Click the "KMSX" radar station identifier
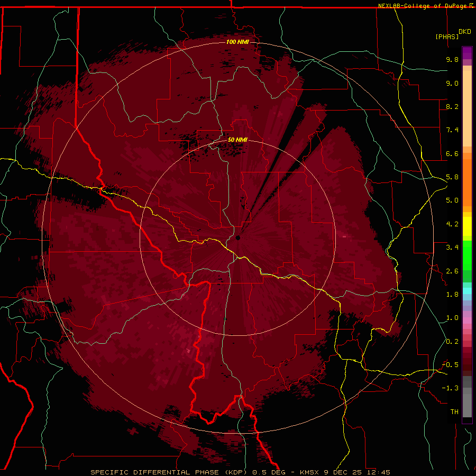476x476 pixels. pyautogui.click(x=310, y=472)
